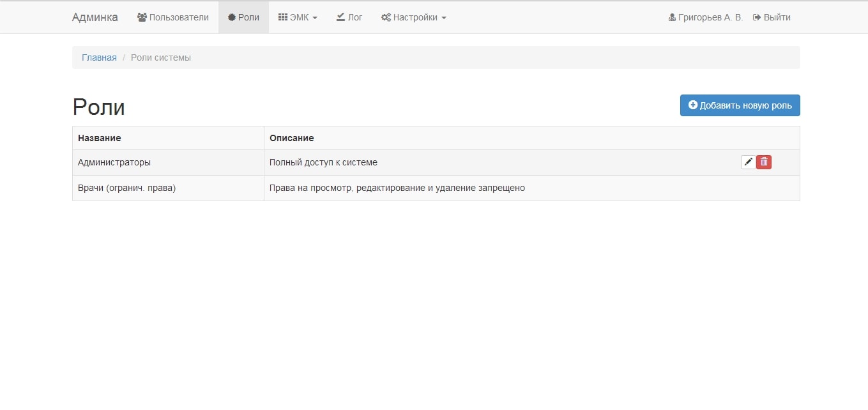The image size is (868, 410).
Task: Select the Роли navigation tab
Action: click(x=243, y=17)
